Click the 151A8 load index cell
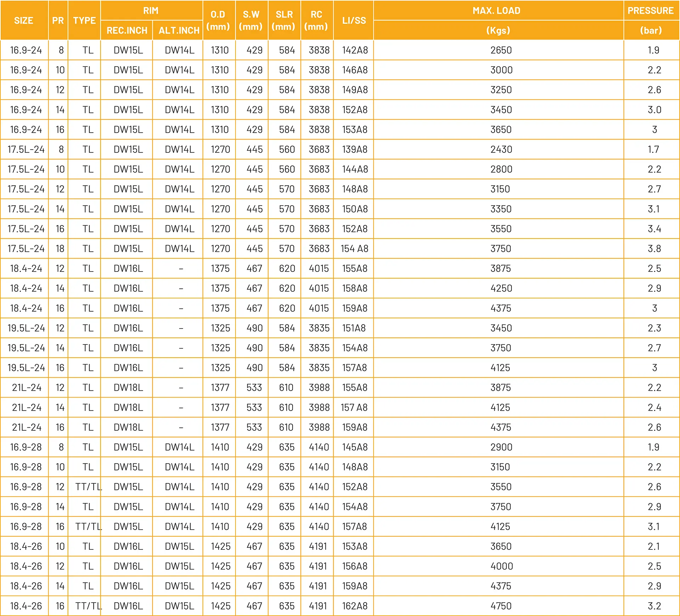The height and width of the screenshot is (616, 680). (353, 328)
